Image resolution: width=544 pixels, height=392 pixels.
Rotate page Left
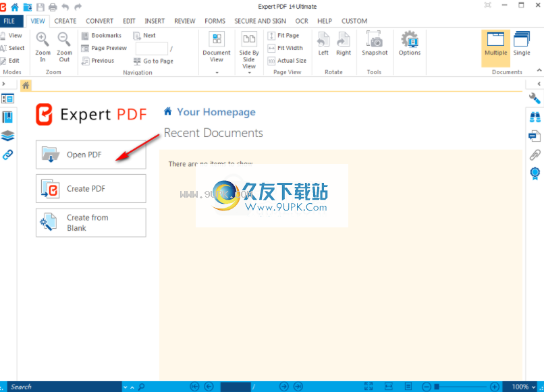pos(323,44)
